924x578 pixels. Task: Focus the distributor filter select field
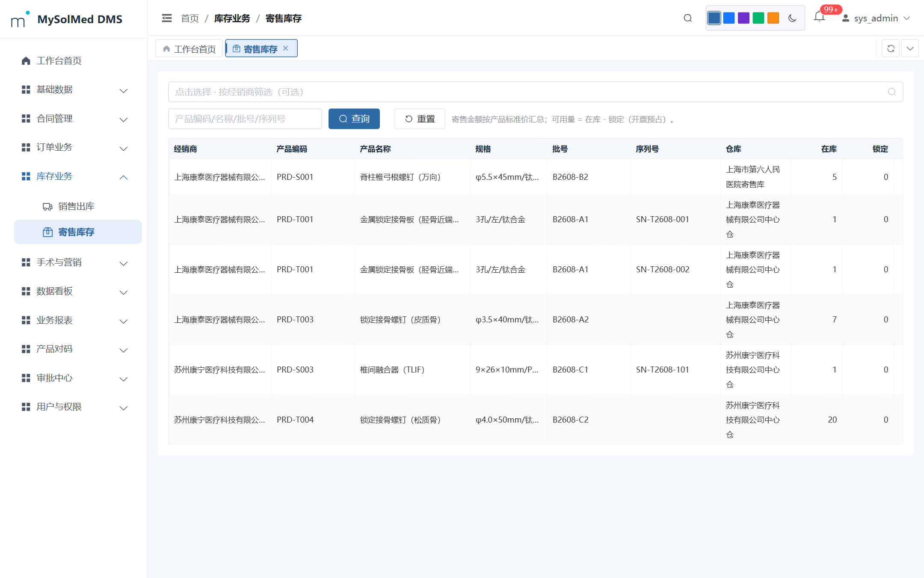[536, 92]
